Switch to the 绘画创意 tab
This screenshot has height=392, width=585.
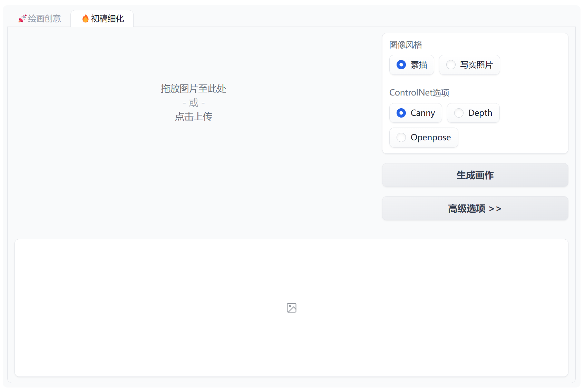tap(40, 19)
